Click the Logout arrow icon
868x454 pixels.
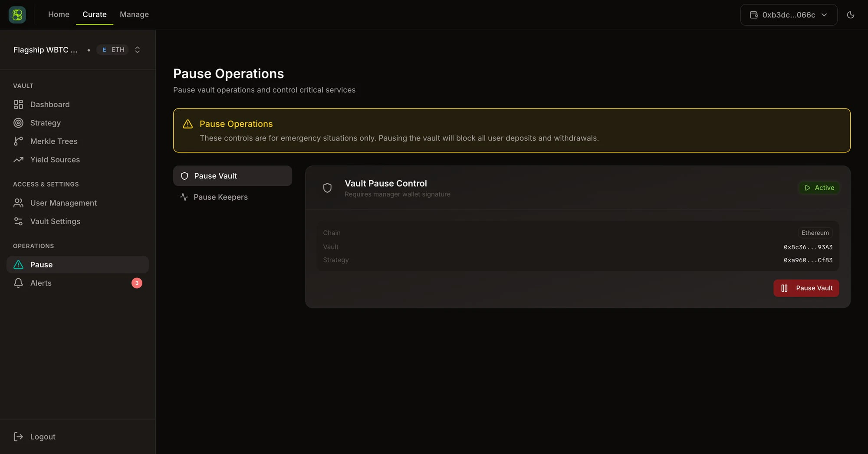click(18, 437)
